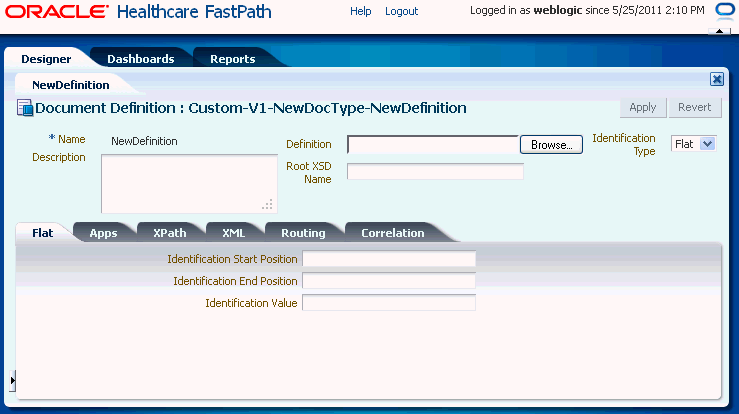
Task: Click Browse to choose a definition file
Action: pos(551,145)
